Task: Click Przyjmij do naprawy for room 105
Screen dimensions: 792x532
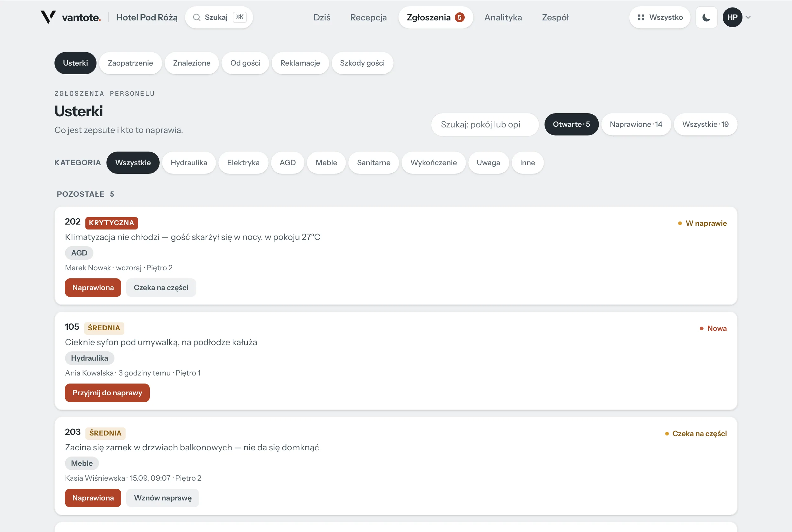Action: coord(107,393)
